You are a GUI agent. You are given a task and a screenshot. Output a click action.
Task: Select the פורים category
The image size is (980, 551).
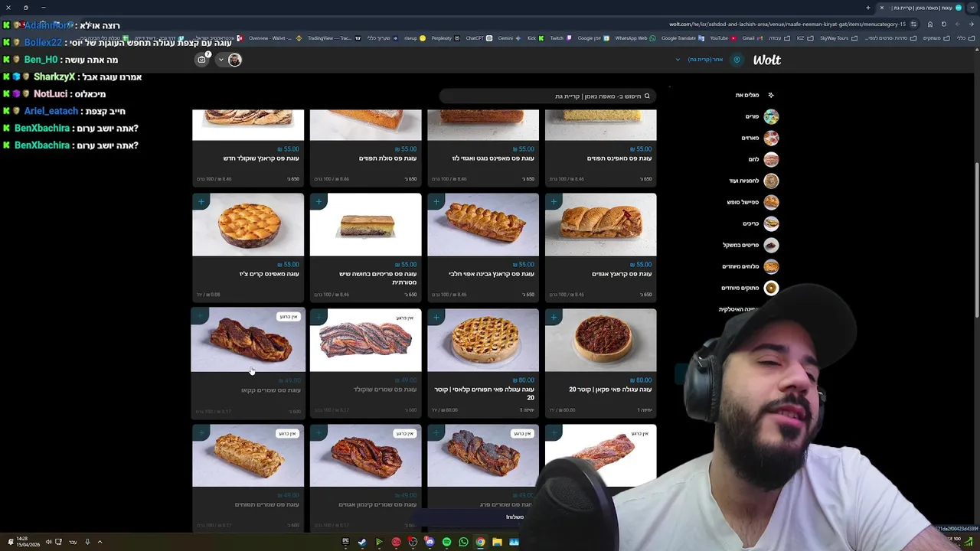(762, 116)
